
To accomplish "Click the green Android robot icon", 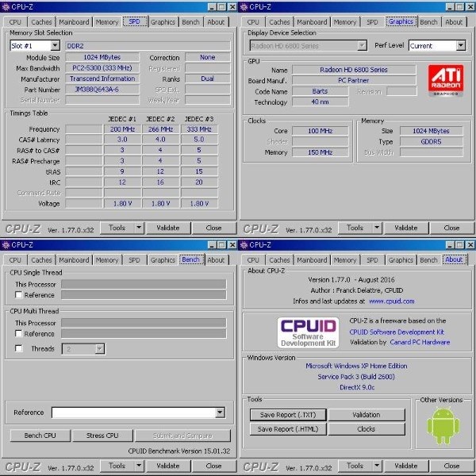I will 443,426.
